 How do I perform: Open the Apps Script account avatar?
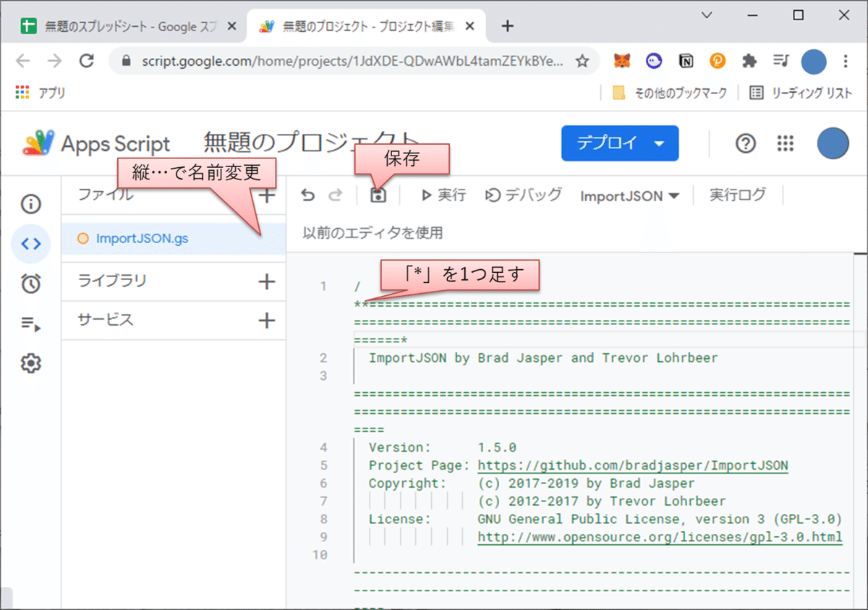point(833,143)
